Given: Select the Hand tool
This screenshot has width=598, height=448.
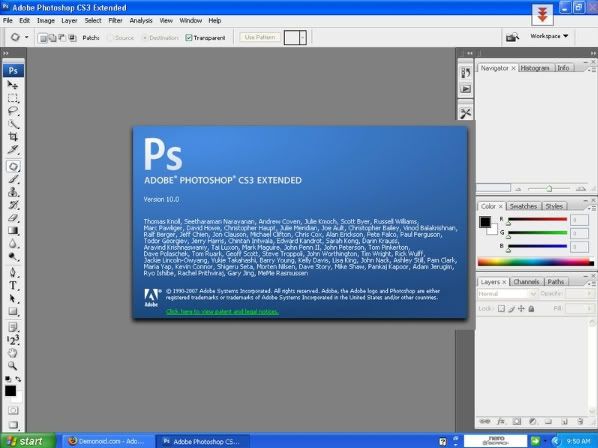Looking at the screenshot, I should [x=13, y=353].
